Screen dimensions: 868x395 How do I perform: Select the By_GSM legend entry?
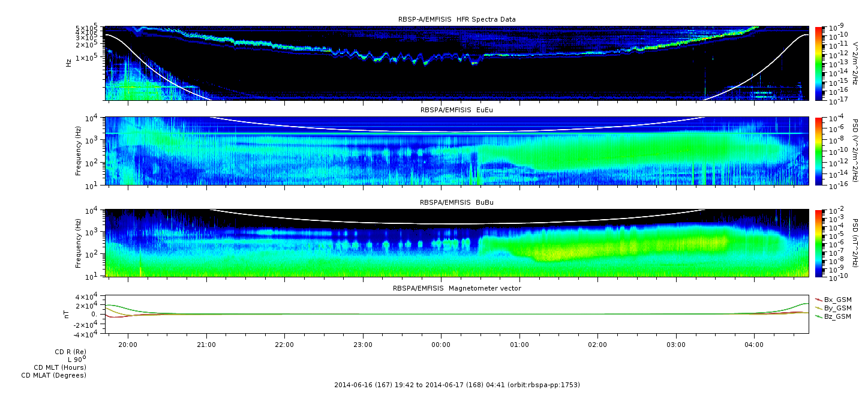click(837, 307)
